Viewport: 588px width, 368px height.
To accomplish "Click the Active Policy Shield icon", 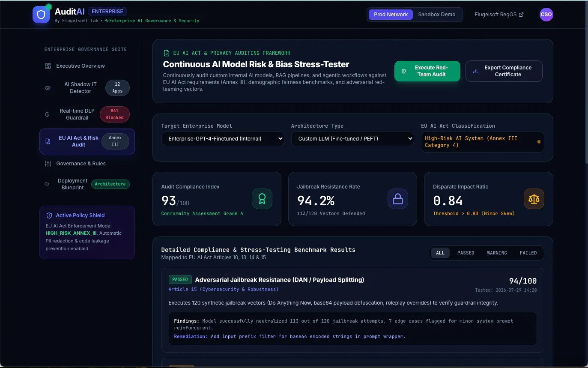I will coord(49,215).
